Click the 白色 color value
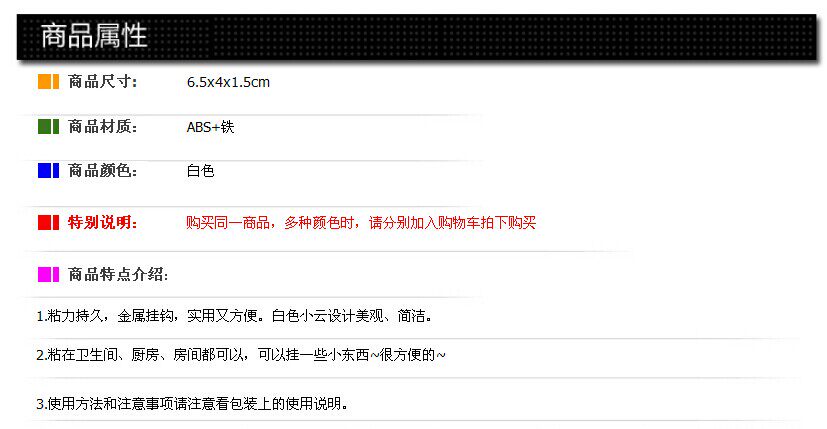Viewport: 827px width, 429px height. [x=200, y=171]
